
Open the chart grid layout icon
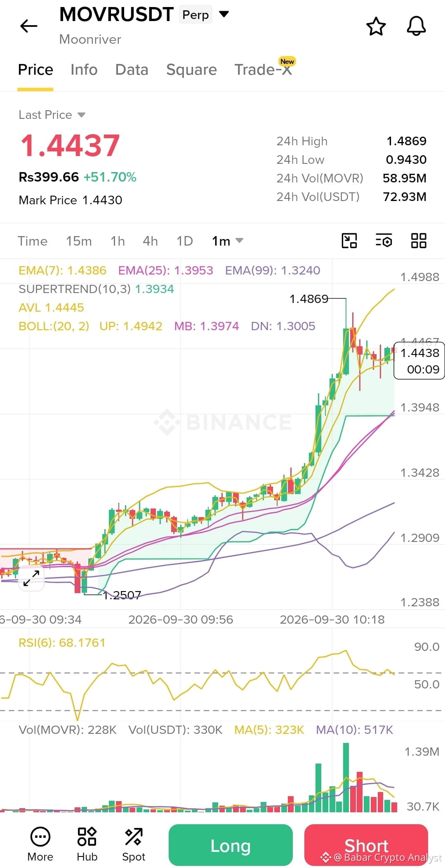pyautogui.click(x=419, y=241)
